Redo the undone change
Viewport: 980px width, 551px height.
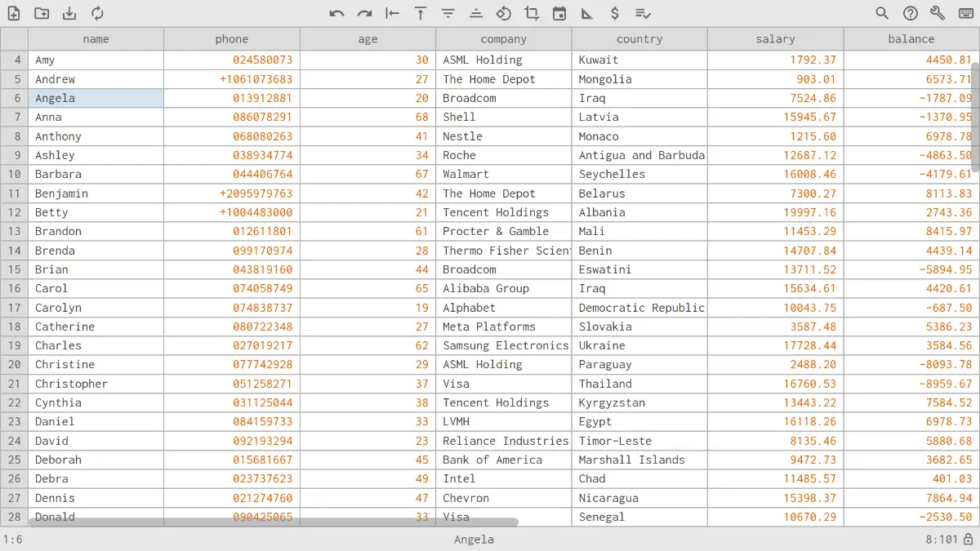tap(364, 13)
